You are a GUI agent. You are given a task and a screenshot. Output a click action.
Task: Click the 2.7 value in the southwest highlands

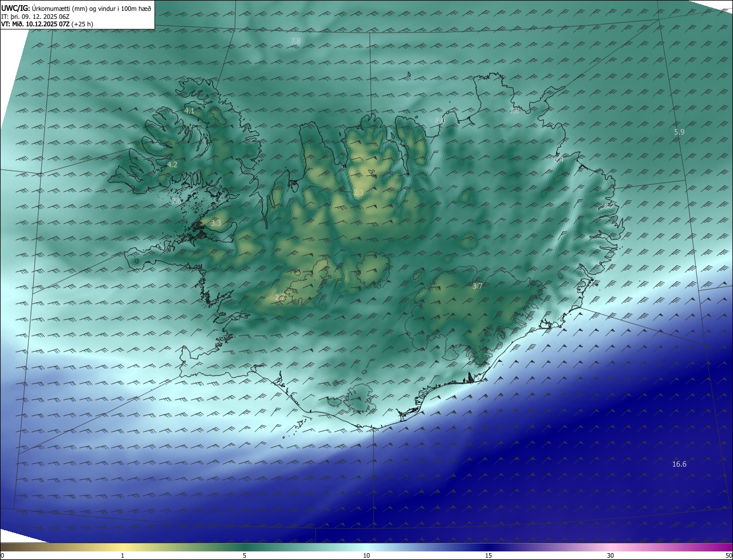279,297
